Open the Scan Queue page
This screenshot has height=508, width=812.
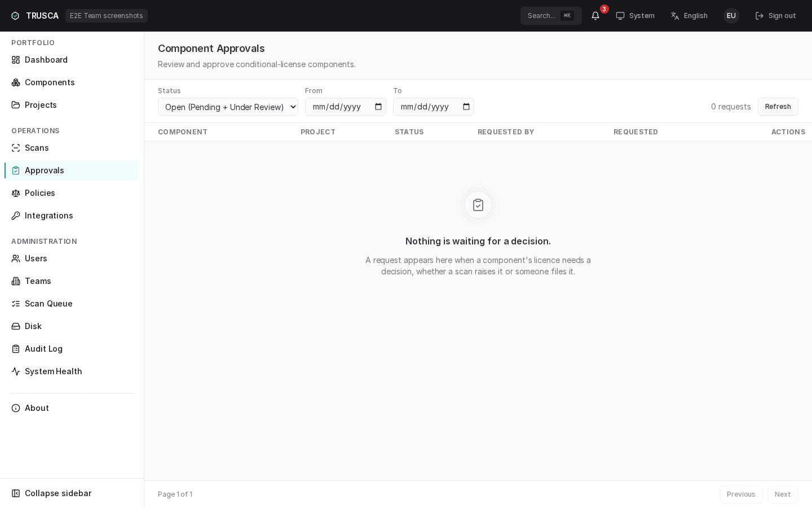(72, 304)
